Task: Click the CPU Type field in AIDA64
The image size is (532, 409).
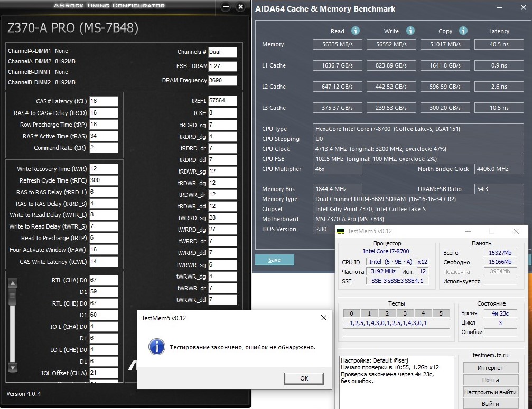Action: click(x=418, y=129)
